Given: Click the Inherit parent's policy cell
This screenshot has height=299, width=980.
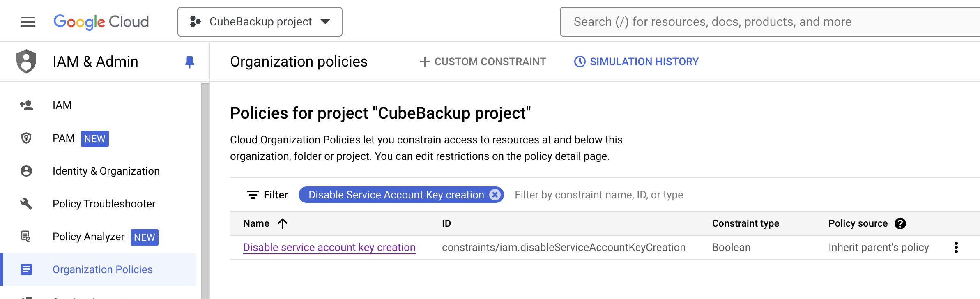Looking at the screenshot, I should click(879, 247).
